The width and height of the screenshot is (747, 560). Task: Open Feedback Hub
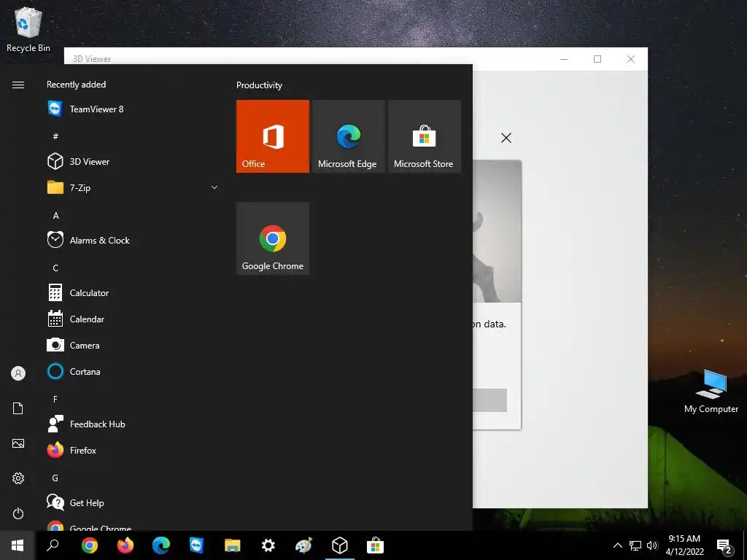coord(131,424)
